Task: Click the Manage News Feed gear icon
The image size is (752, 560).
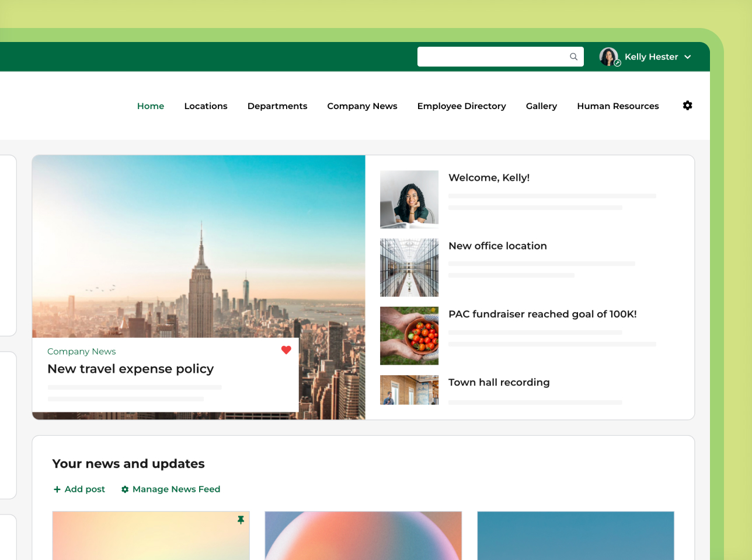Action: [x=125, y=489]
